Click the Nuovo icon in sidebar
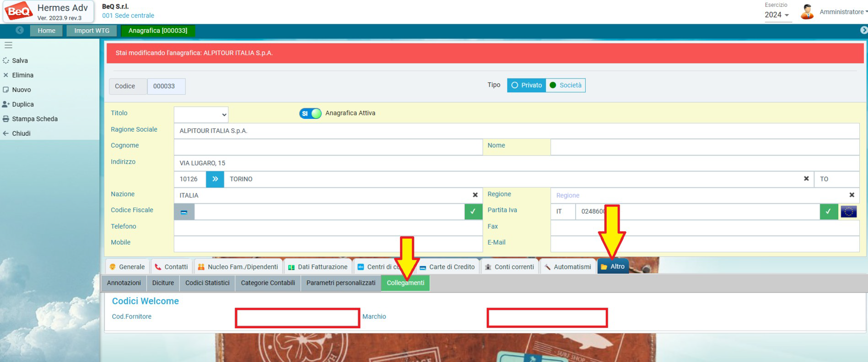 click(6, 90)
